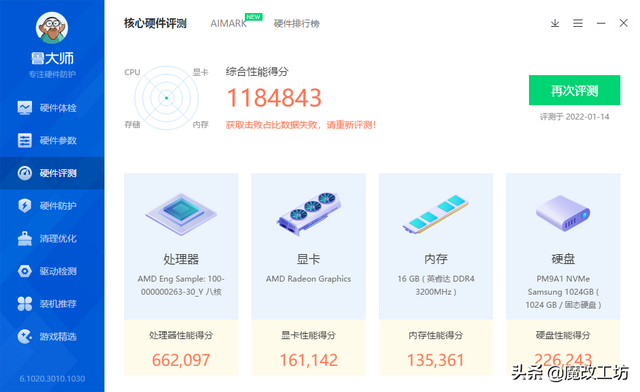Screen dimensions: 640x392
Task: Open the hamburger menu icon
Action: tap(578, 23)
